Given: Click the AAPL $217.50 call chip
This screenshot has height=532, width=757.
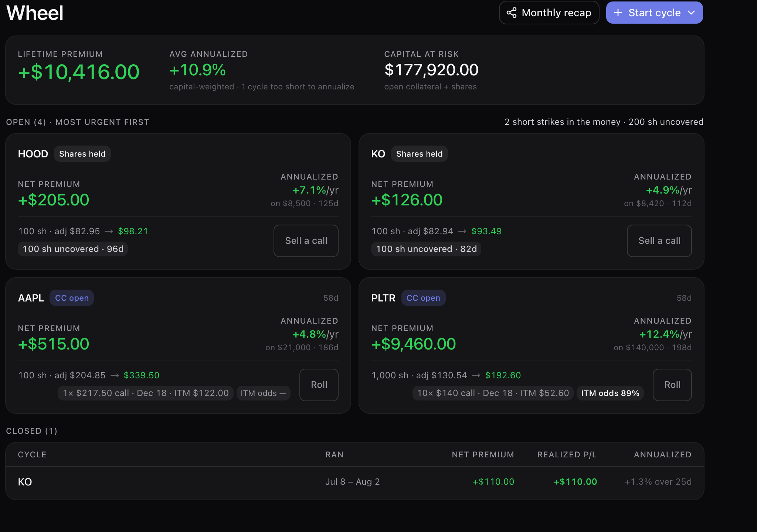Looking at the screenshot, I should [146, 393].
